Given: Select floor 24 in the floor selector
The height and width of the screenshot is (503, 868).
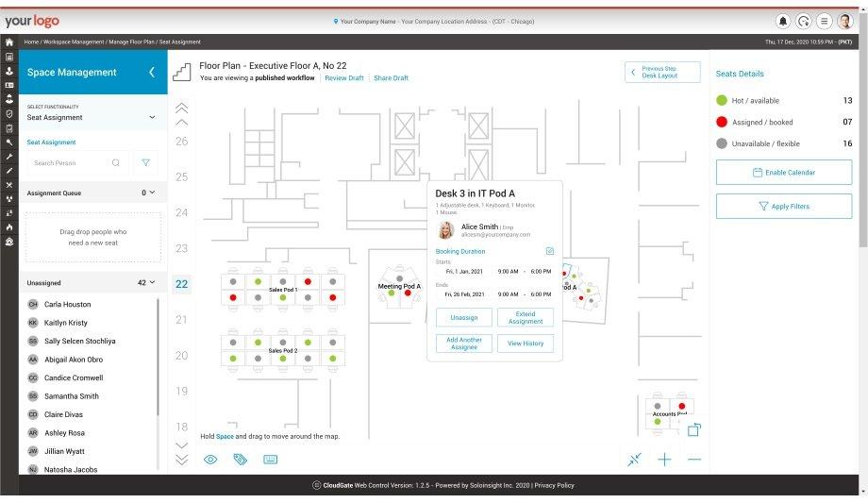Looking at the screenshot, I should tap(181, 212).
